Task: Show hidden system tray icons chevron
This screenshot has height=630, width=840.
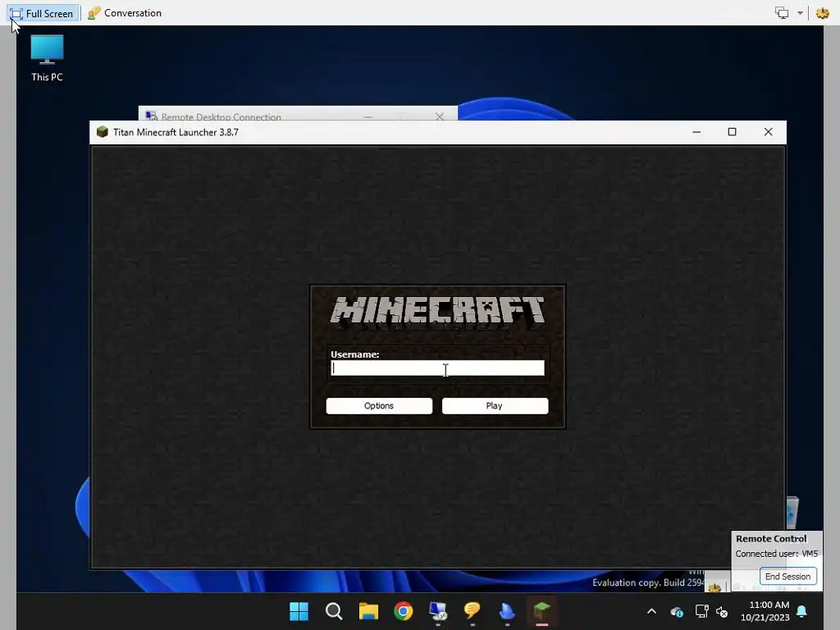Action: point(651,611)
